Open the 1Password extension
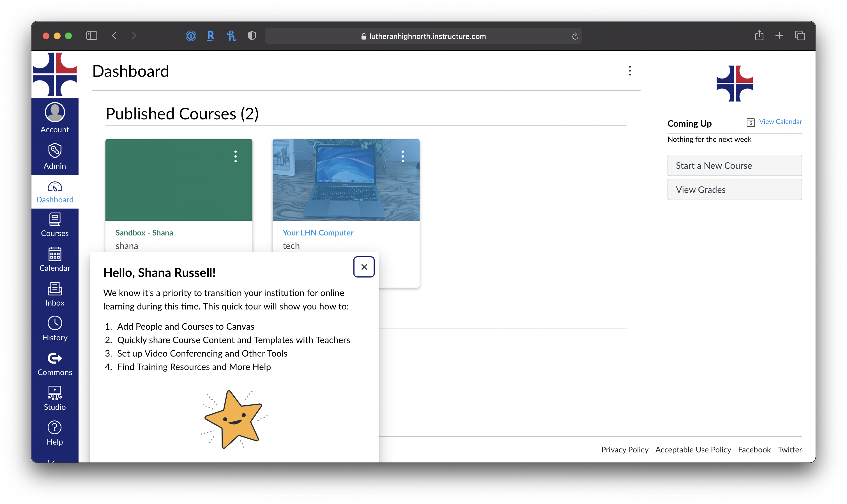847x504 pixels. coord(191,36)
